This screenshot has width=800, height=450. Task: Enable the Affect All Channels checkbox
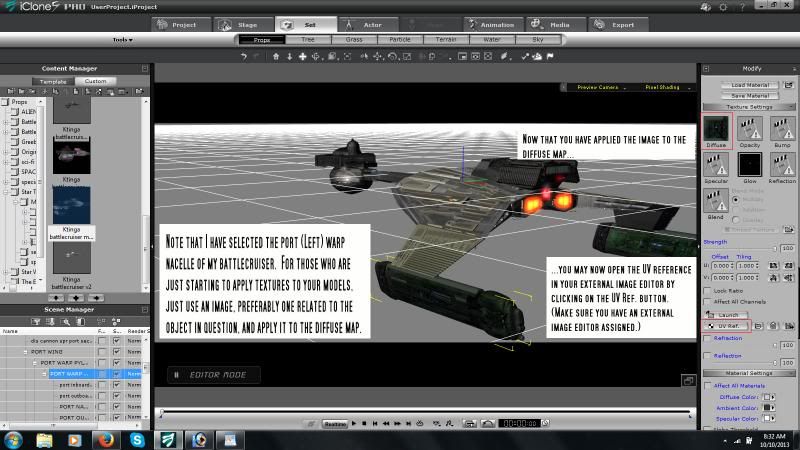point(707,302)
